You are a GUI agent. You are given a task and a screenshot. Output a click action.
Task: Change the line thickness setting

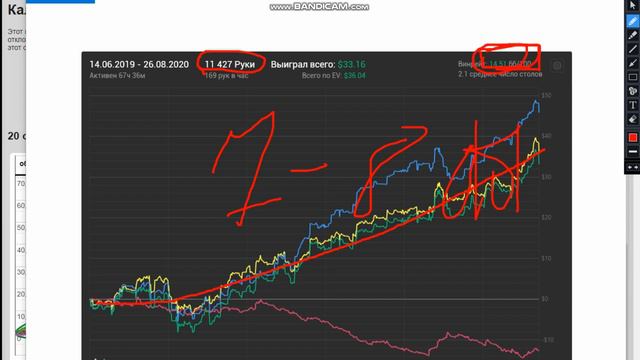633,152
